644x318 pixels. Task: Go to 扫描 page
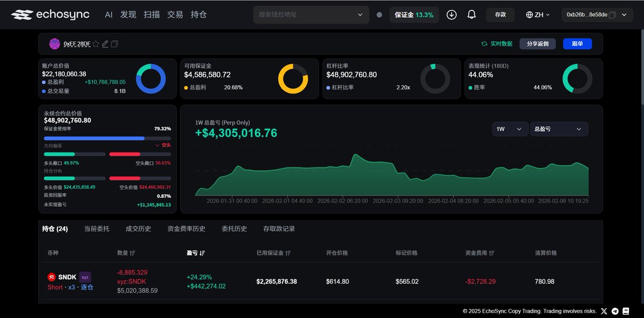152,15
